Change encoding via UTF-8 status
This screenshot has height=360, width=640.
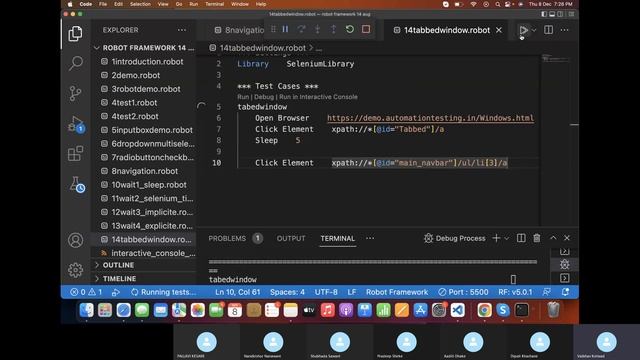pos(326,292)
